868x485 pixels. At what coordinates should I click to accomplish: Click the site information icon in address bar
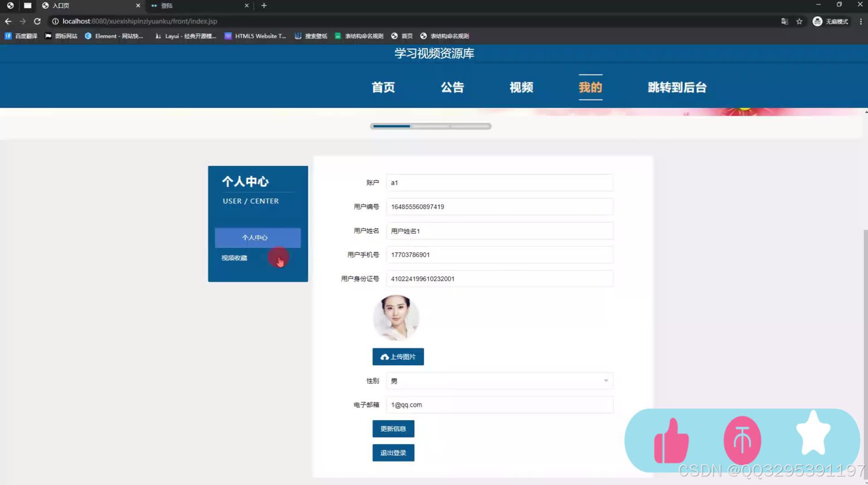pyautogui.click(x=55, y=21)
